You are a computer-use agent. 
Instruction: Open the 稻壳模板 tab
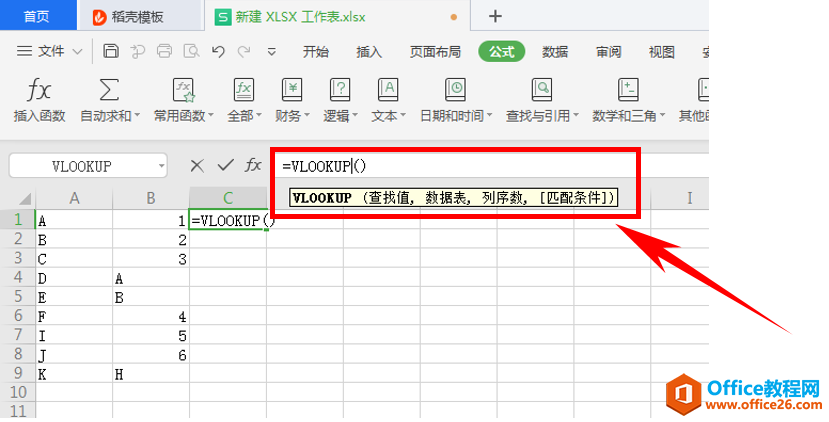[x=141, y=17]
